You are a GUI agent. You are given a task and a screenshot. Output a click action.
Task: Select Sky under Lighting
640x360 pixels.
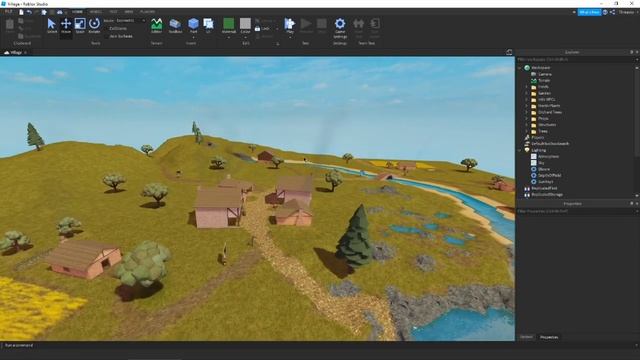point(541,163)
